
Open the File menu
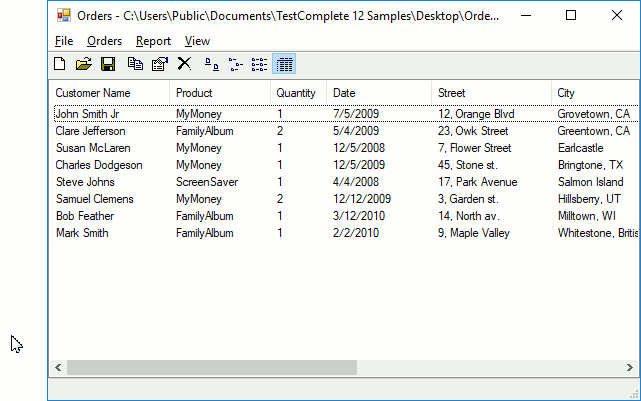click(64, 41)
